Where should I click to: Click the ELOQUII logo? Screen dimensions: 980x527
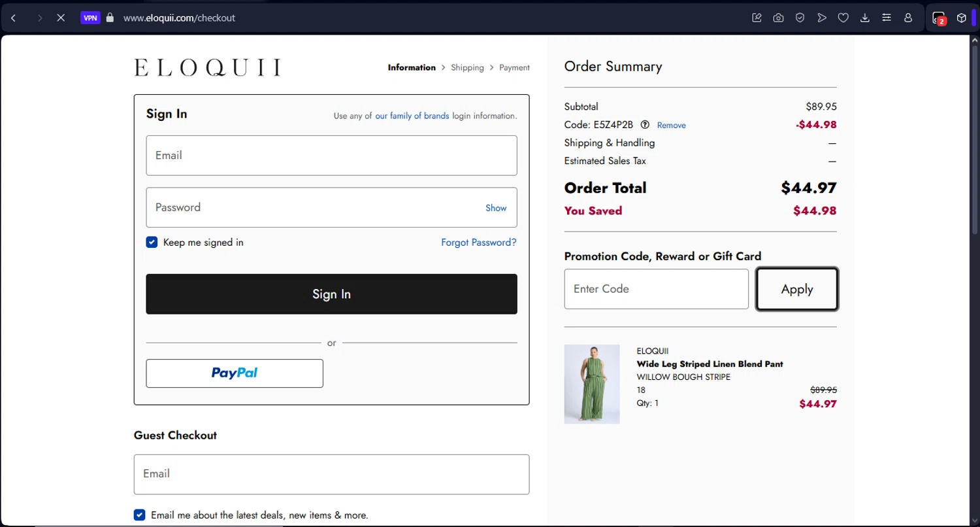point(208,67)
